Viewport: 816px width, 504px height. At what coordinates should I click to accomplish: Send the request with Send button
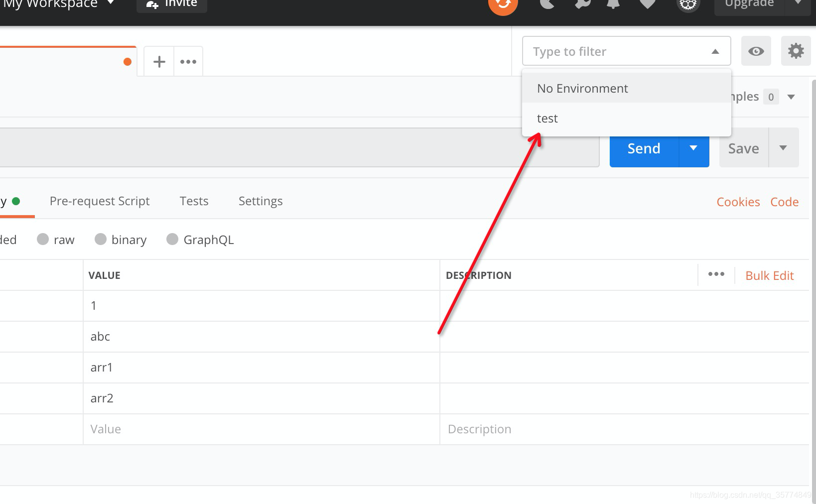point(644,148)
